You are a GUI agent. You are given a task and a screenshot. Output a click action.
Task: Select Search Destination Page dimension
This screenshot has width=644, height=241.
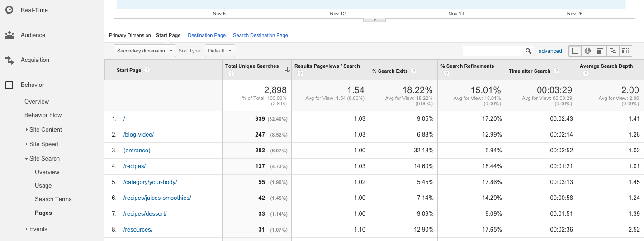click(260, 35)
